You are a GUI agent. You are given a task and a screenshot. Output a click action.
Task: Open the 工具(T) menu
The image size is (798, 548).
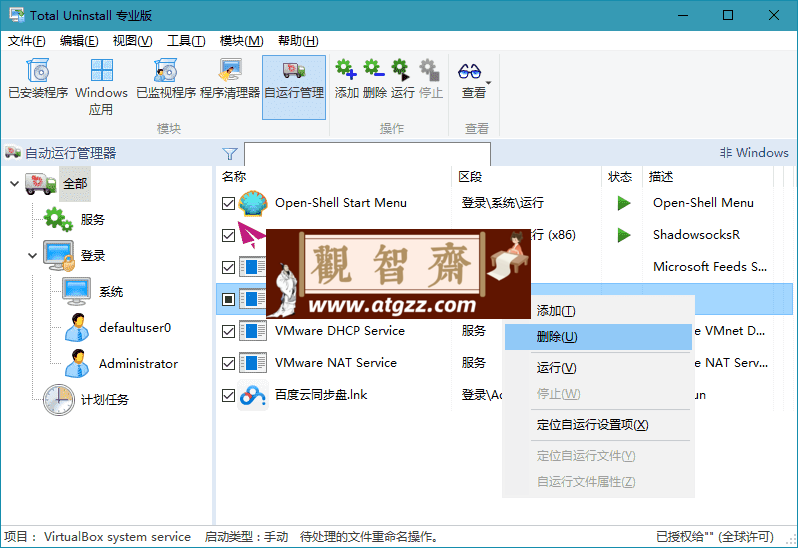point(186,41)
